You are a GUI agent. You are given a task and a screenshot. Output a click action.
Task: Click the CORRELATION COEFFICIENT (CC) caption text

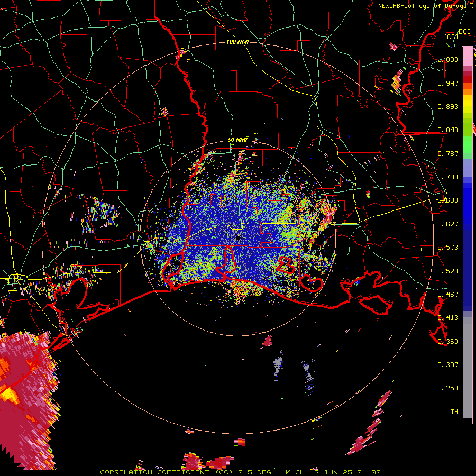pos(167,472)
